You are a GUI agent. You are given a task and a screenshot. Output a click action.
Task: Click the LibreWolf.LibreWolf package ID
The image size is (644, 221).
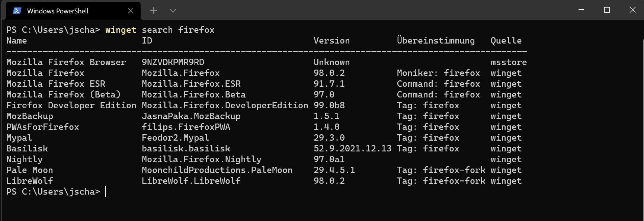coord(191,181)
